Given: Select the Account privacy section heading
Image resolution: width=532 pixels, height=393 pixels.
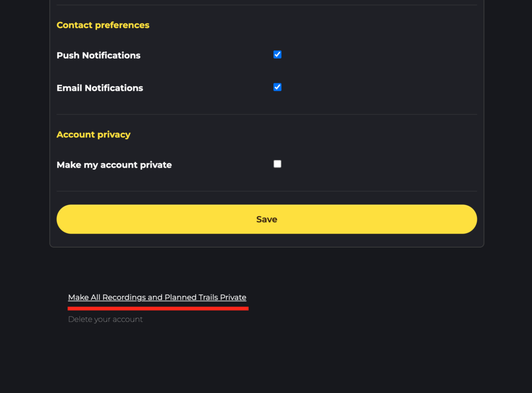Looking at the screenshot, I should pos(94,134).
